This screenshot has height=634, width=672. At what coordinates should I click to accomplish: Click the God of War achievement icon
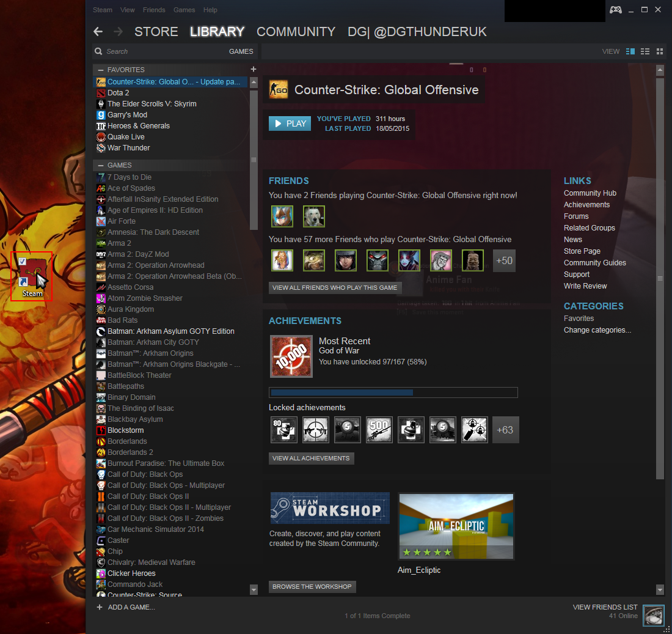click(291, 356)
